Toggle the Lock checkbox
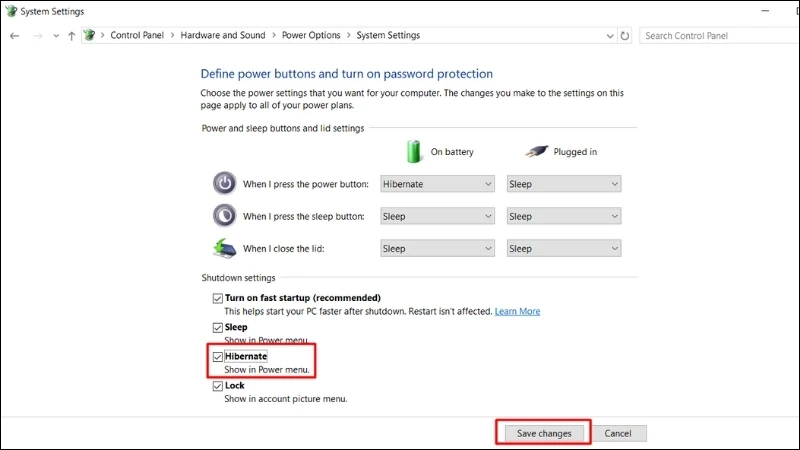Image resolution: width=800 pixels, height=450 pixels. coord(218,386)
